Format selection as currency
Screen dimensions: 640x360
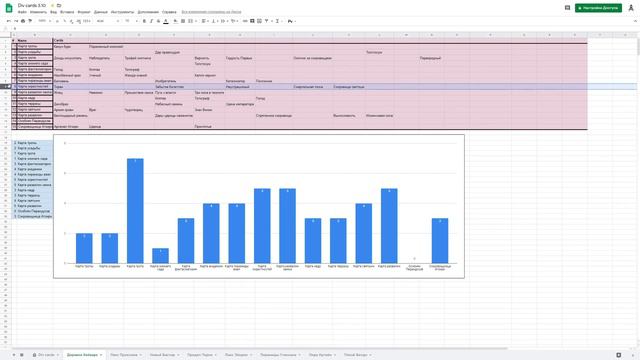(57, 21)
